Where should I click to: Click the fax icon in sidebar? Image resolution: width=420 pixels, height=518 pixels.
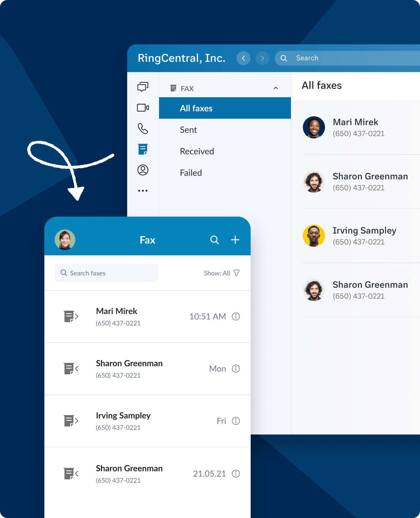click(x=143, y=149)
